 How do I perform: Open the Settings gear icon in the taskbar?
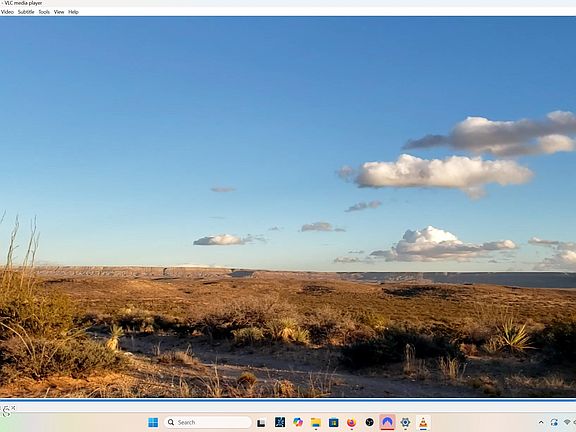click(x=405, y=422)
